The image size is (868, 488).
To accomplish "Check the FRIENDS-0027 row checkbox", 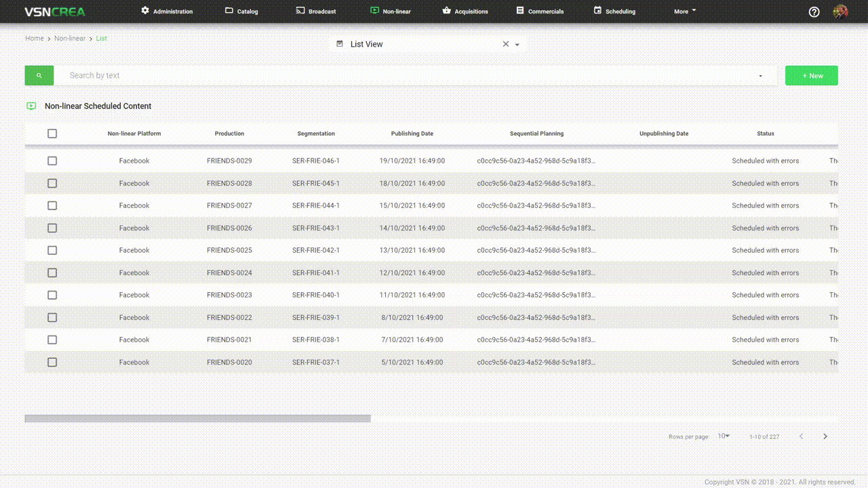I will click(52, 205).
